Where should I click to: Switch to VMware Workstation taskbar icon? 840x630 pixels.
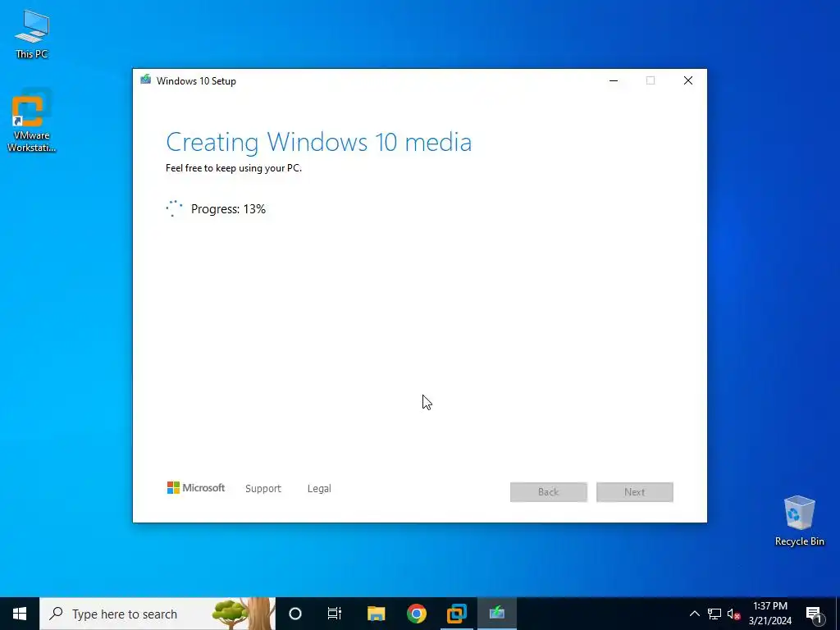(x=456, y=614)
